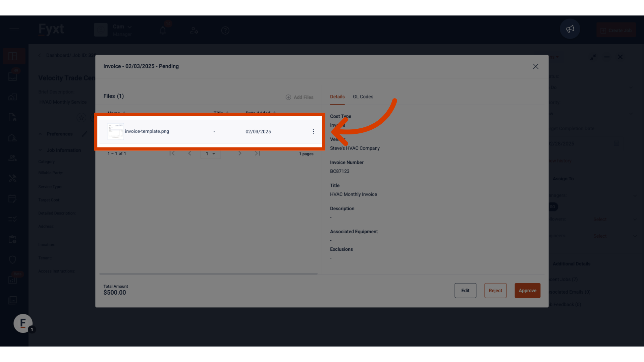Open the people contacts icon in sidebar
Viewport: 644px width, 362px height.
pyautogui.click(x=13, y=158)
